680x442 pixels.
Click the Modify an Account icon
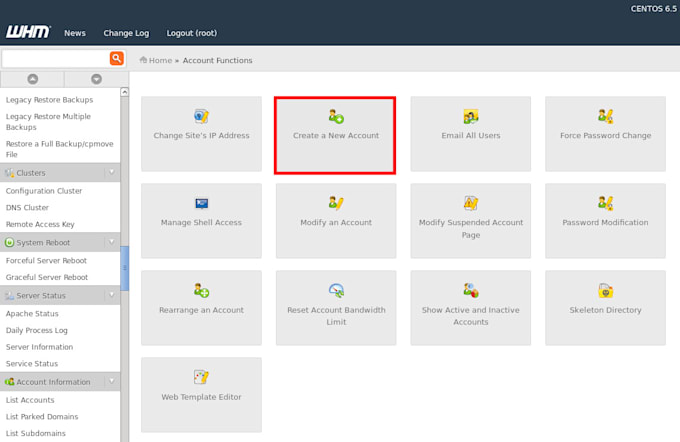[336, 203]
